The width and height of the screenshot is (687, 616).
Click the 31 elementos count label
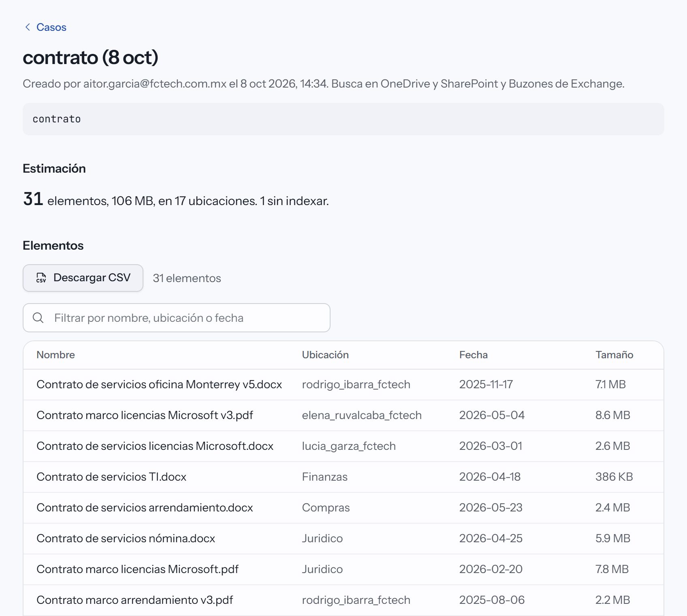[x=187, y=278]
